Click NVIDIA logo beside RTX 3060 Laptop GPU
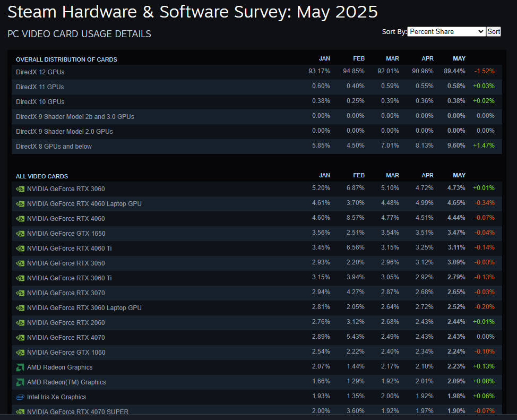Screen dimensions: 517x420 [x=20, y=308]
